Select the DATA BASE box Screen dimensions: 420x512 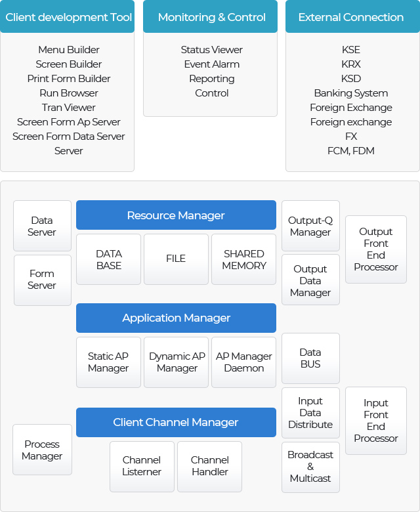109,259
